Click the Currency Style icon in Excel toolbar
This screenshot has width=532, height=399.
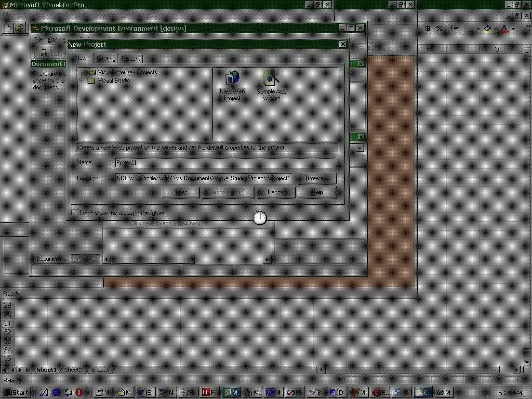(x=428, y=29)
